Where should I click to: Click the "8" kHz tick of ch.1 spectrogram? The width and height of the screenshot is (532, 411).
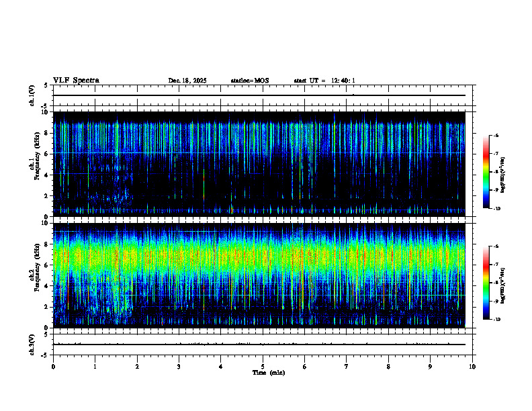48,133
